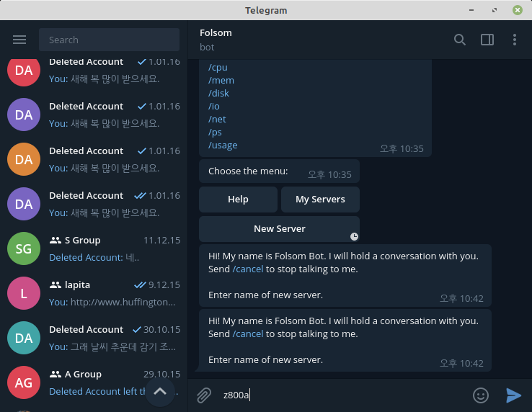This screenshot has height=412, width=532.
Task: Click the /usage command link
Action: (223, 145)
